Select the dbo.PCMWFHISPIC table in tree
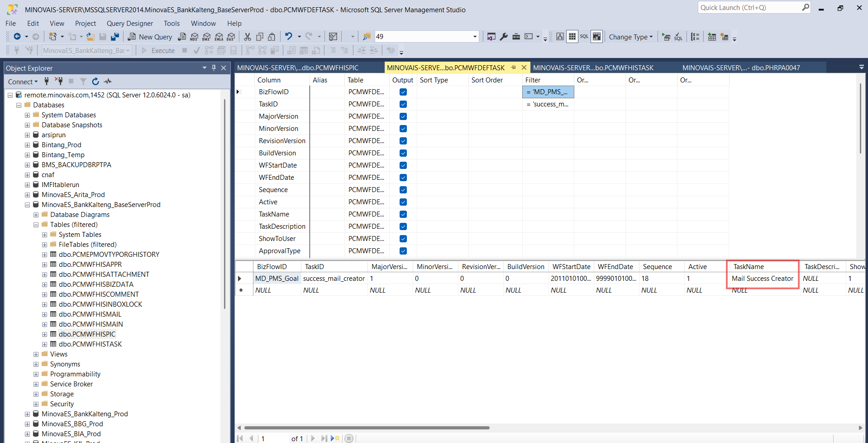Screen dimensions: 868x443 pyautogui.click(x=87, y=334)
